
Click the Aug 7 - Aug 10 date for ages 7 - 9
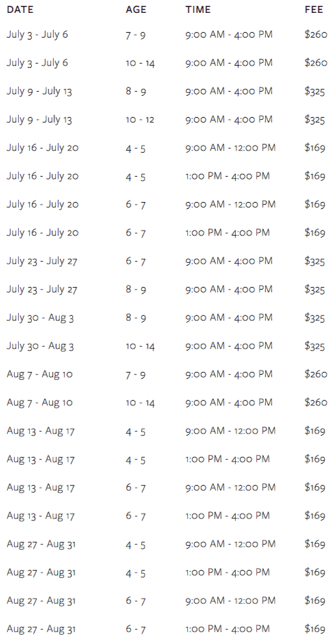[40, 375]
